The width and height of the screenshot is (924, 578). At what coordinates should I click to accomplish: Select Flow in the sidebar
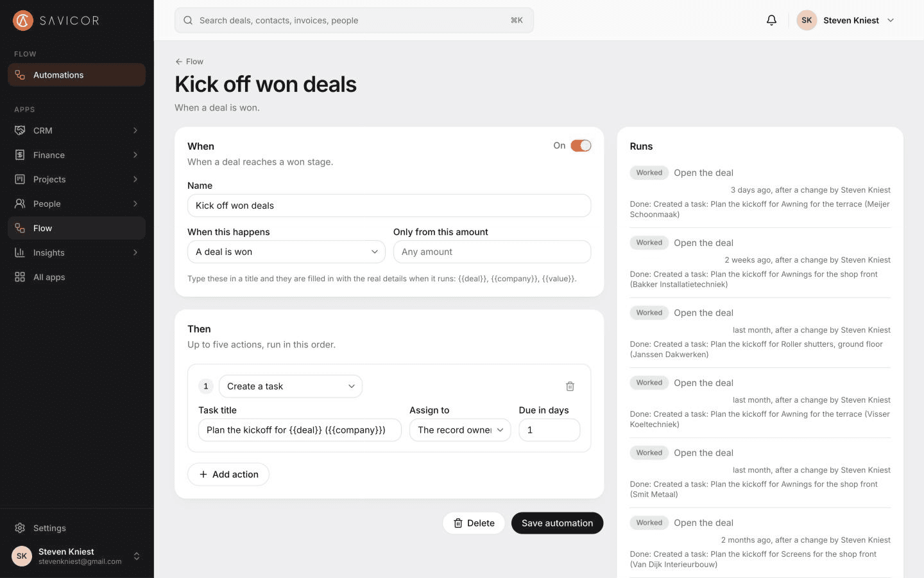tap(76, 228)
